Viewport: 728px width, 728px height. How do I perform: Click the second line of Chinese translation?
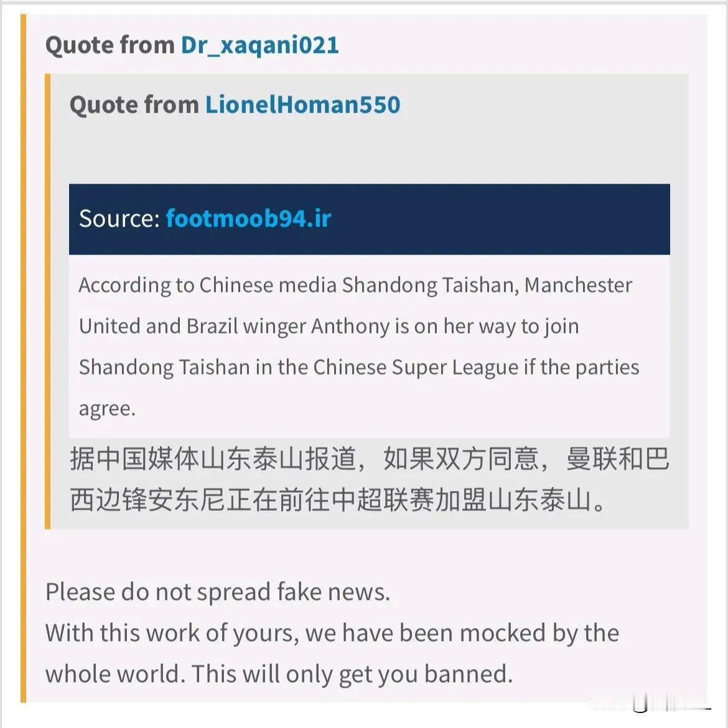click(337, 500)
